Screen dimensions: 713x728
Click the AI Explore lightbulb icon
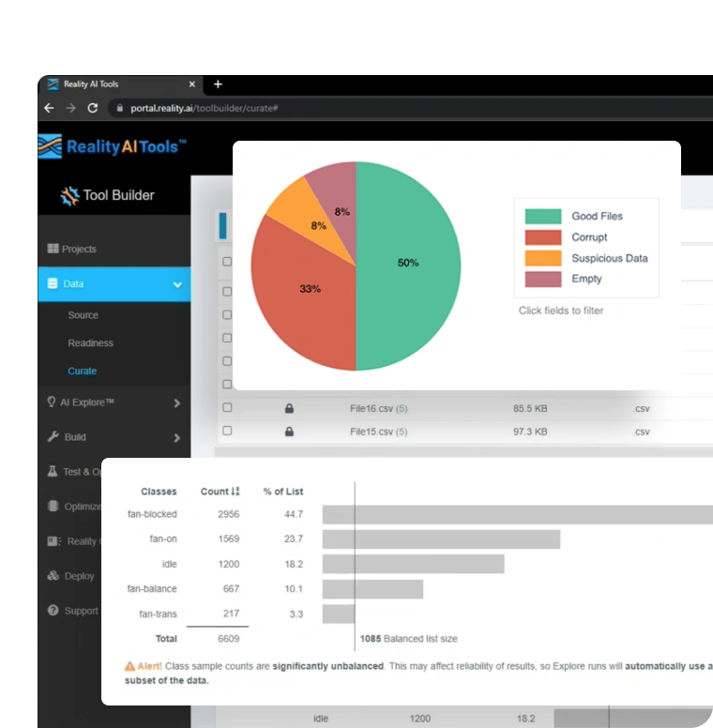tap(52, 402)
